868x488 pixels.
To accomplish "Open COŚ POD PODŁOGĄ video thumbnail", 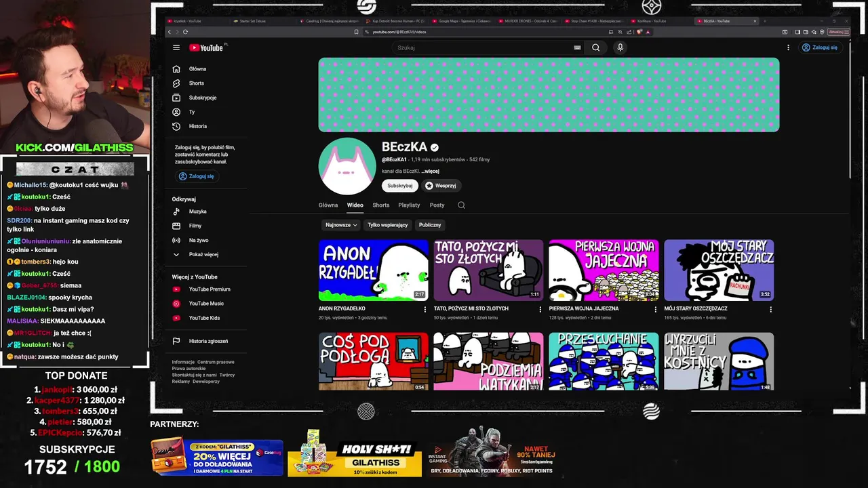I will (374, 361).
